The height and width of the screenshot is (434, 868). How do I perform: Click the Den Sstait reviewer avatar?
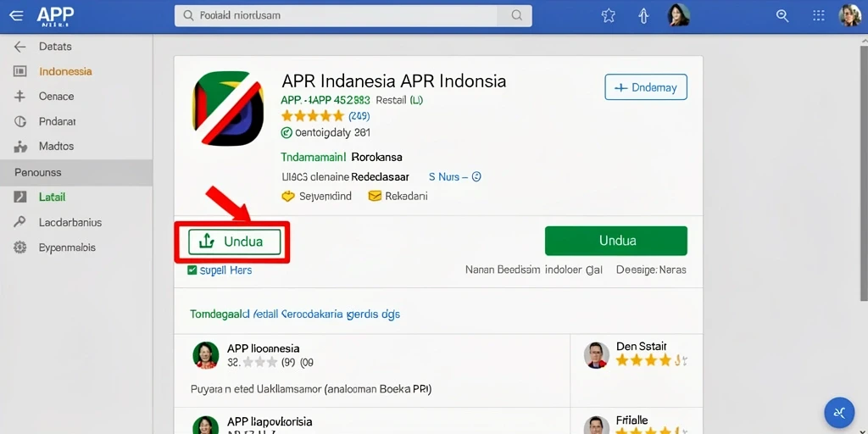[597, 355]
